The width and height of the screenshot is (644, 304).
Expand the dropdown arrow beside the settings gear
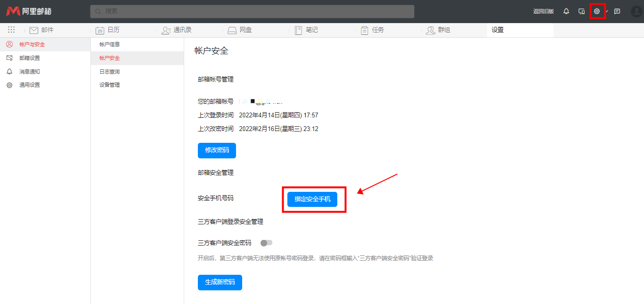coord(607,11)
